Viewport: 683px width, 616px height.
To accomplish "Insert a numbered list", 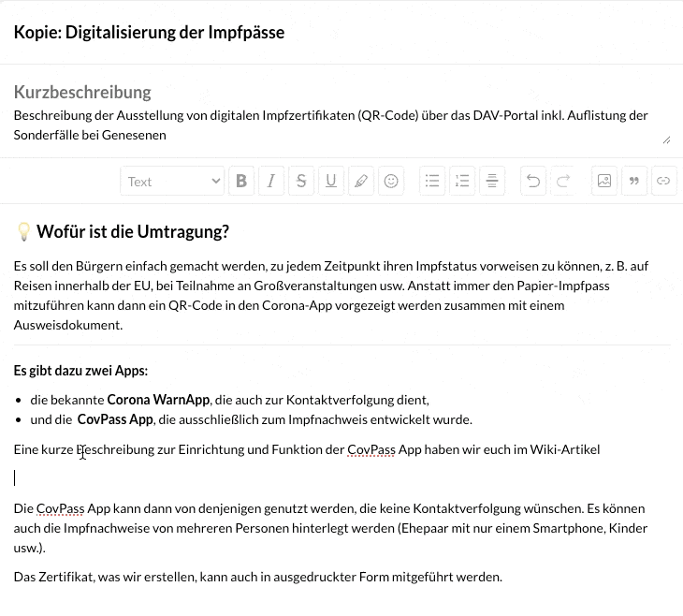I will 462,182.
